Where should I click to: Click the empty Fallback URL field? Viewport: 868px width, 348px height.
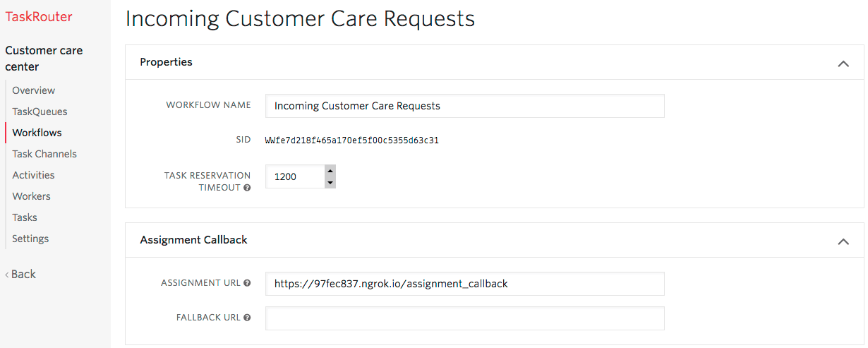(464, 318)
